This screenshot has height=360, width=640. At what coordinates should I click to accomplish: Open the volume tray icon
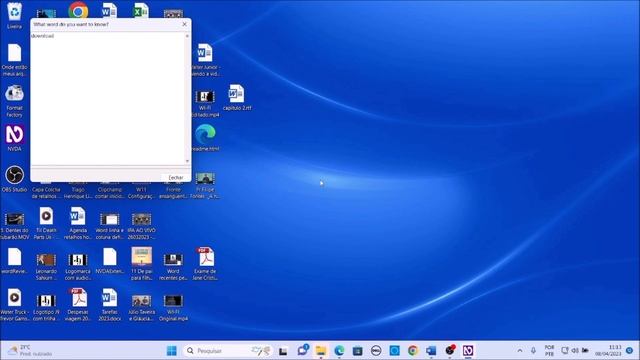[x=575, y=351]
